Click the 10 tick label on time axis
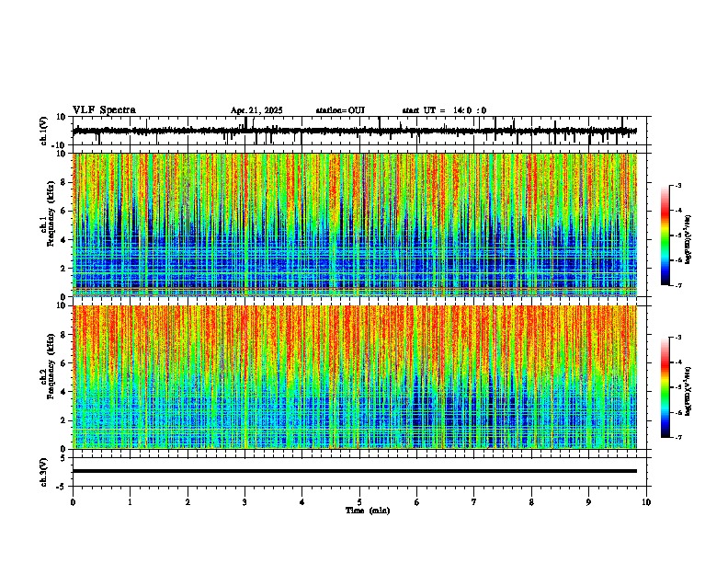This screenshot has width=728, height=563. tap(646, 502)
